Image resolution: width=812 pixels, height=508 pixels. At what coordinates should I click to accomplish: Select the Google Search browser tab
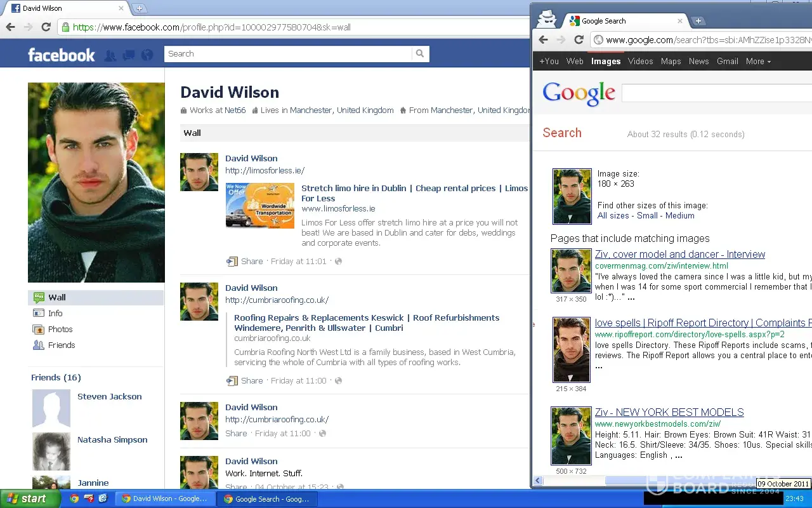pos(625,21)
